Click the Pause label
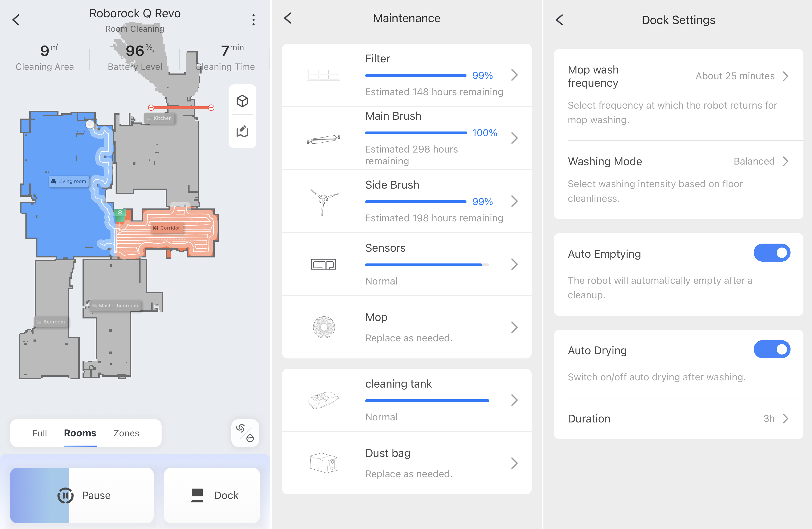 [x=96, y=495]
